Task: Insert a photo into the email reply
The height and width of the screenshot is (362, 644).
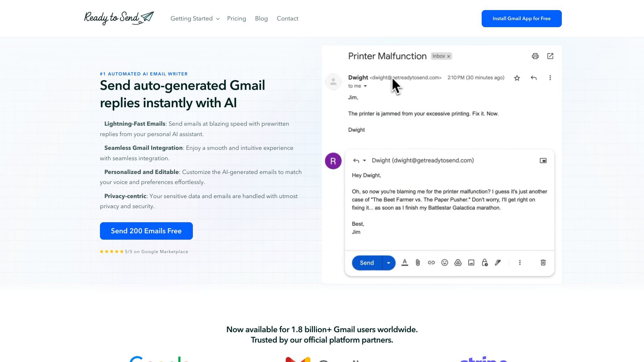Action: click(471, 262)
